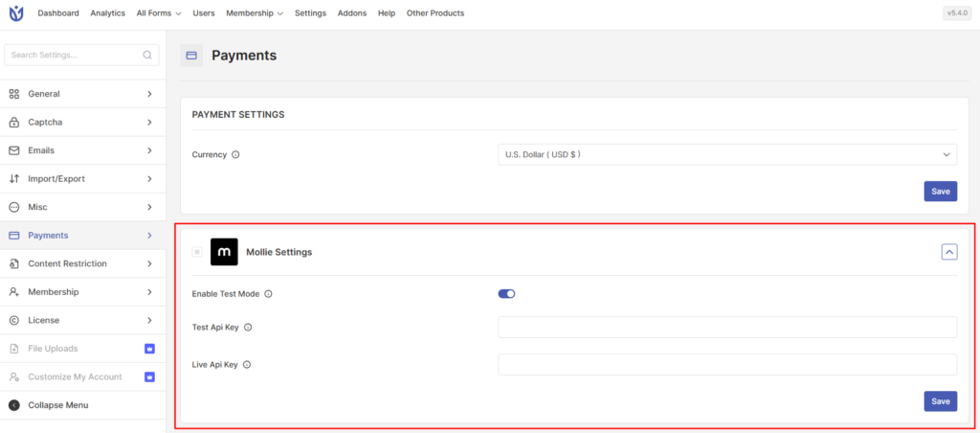Image resolution: width=980 pixels, height=433 pixels.
Task: Disable the Enable Test Mode toggle
Action: click(x=506, y=294)
